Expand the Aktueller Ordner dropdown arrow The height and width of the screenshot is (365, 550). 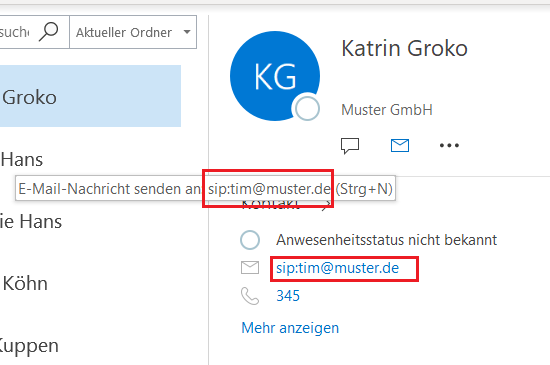[187, 32]
